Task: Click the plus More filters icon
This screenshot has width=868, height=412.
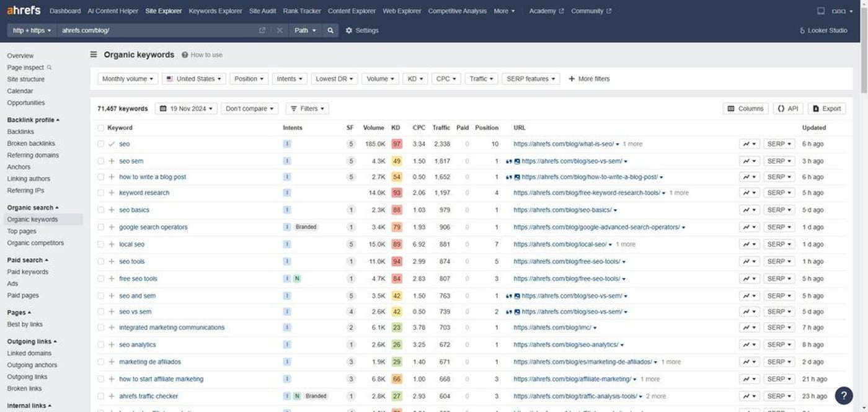Action: [x=572, y=79]
